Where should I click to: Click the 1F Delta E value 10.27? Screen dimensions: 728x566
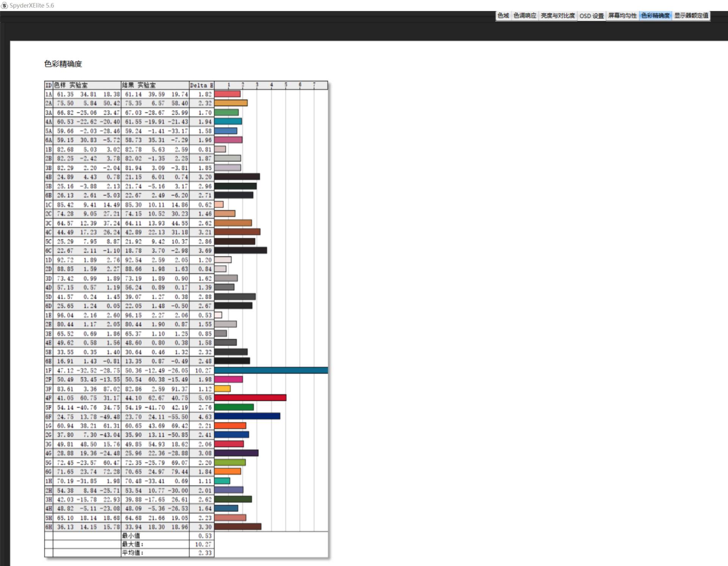(203, 370)
